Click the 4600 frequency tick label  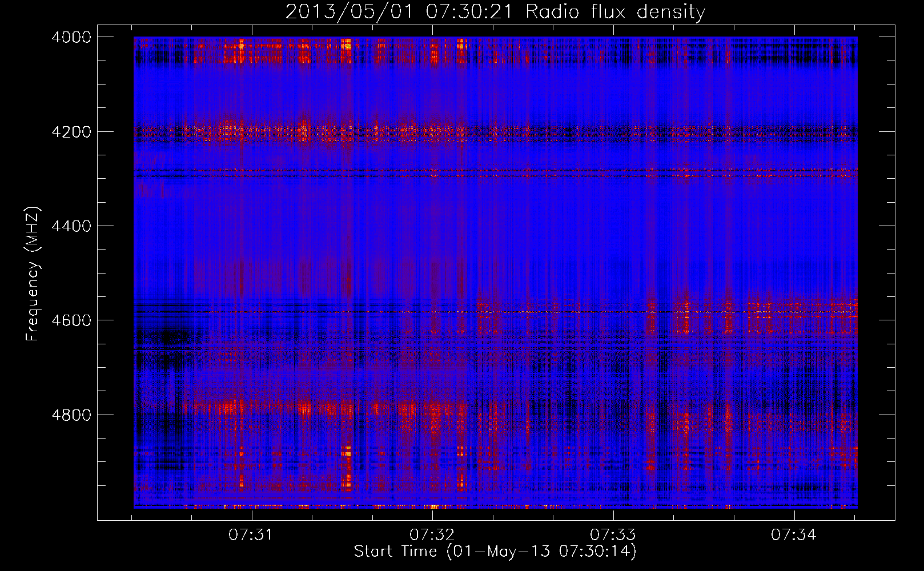point(71,320)
